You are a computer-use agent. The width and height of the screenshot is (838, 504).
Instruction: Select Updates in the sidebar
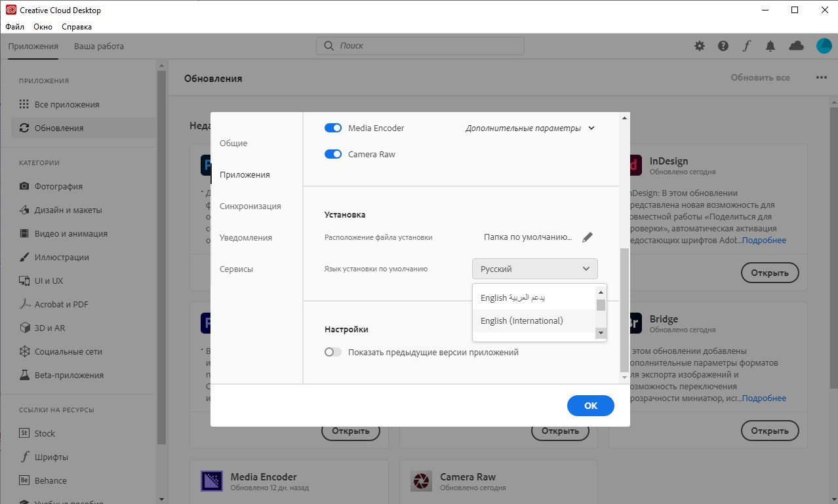[84, 128]
